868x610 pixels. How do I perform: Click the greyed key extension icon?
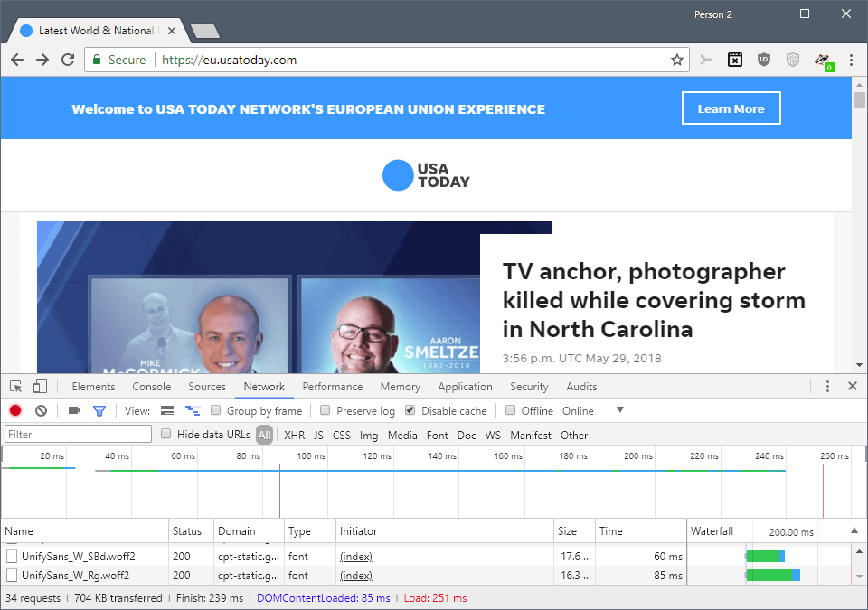[x=706, y=60]
